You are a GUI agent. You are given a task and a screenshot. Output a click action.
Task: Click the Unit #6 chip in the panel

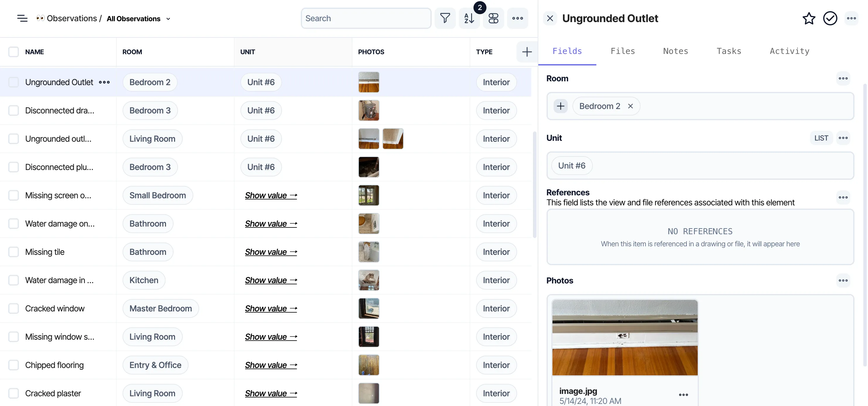[572, 165]
